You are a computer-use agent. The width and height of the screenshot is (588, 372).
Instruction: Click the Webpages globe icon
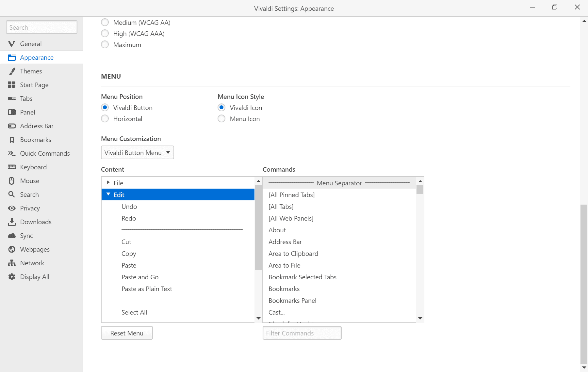click(12, 249)
